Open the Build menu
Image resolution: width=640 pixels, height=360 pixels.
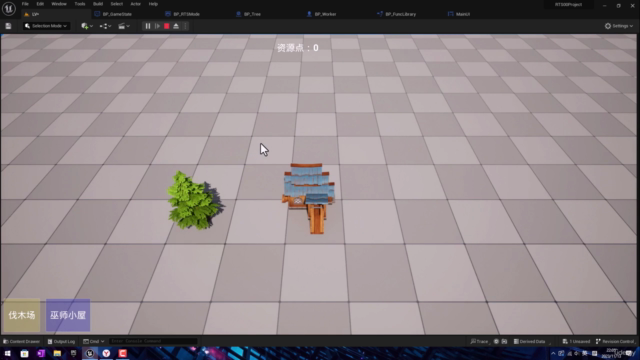click(98, 4)
